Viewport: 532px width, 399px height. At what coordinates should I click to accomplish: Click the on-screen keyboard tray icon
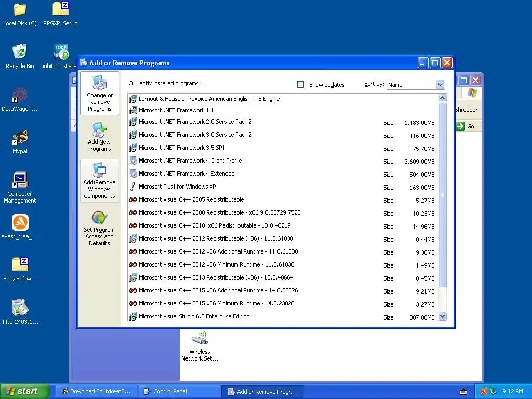click(463, 392)
